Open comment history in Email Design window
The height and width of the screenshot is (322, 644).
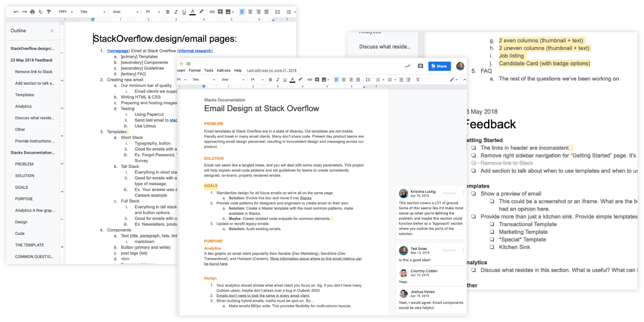pyautogui.click(x=420, y=66)
